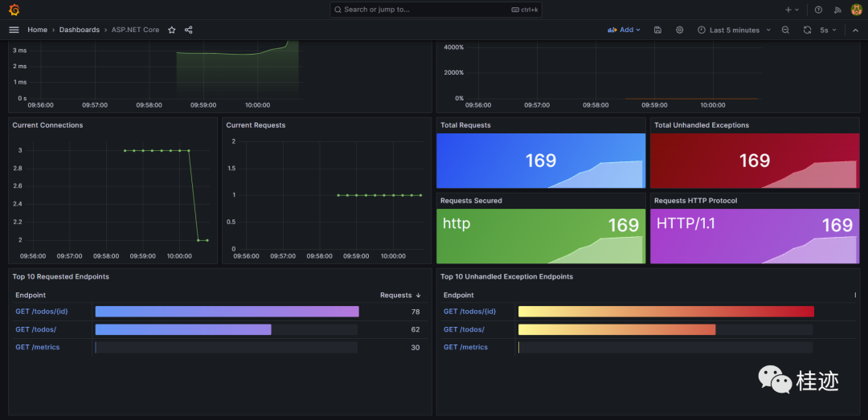Click the Total Requests panel title
The width and height of the screenshot is (868, 420).
pyautogui.click(x=465, y=125)
